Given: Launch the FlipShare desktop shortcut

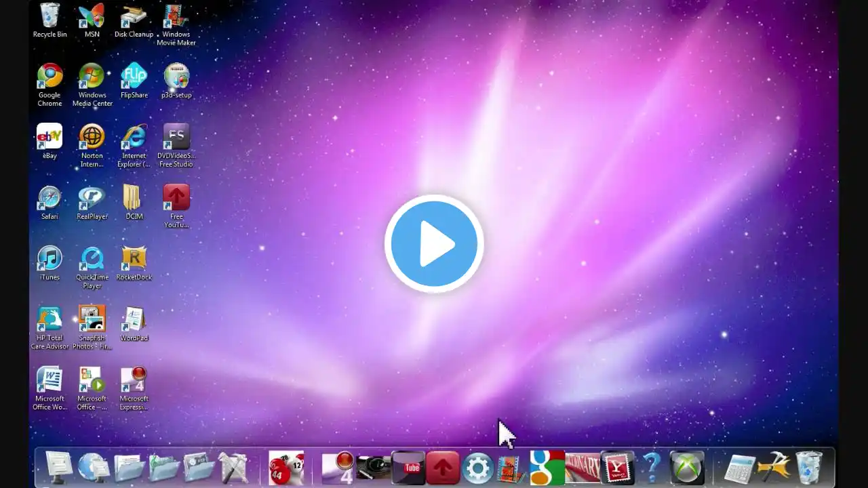Looking at the screenshot, I should pyautogui.click(x=134, y=81).
